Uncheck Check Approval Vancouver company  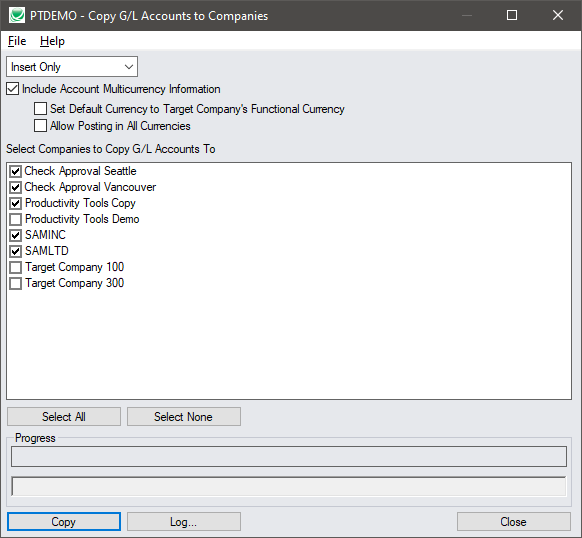(16, 187)
